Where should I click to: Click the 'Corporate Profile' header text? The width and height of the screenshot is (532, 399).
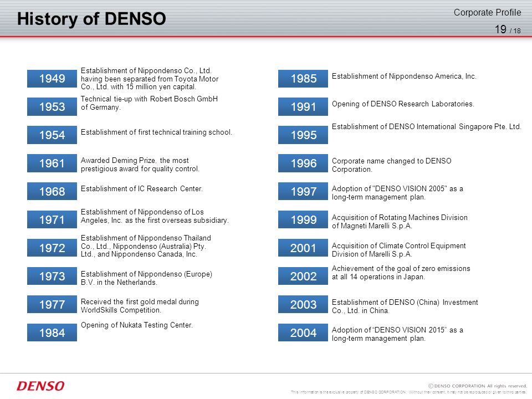[487, 13]
